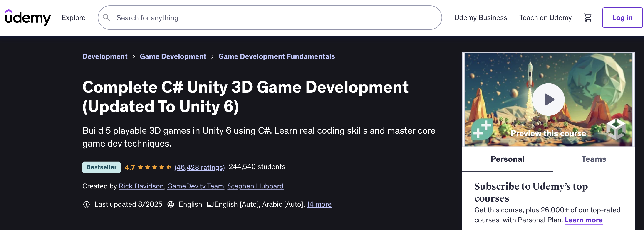Screen dimensions: 644x230
Task: Click the star rating icons
Action: pos(154,167)
